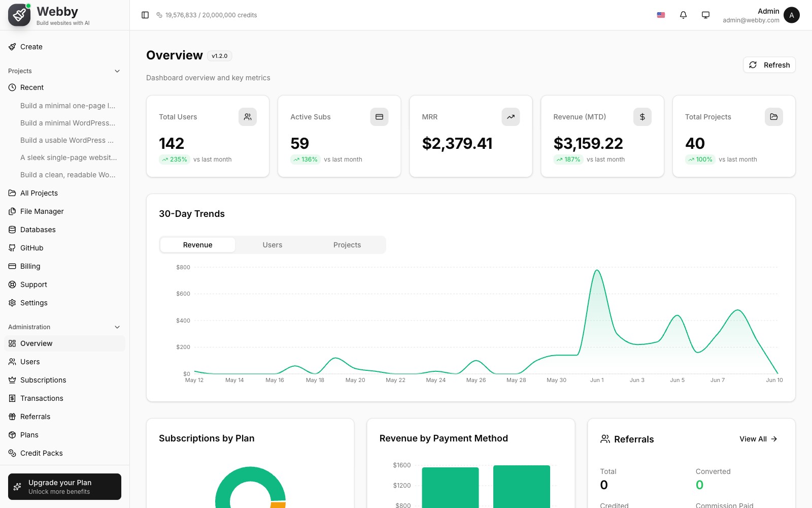
Task: Click the Create rocket icon
Action: 12,47
